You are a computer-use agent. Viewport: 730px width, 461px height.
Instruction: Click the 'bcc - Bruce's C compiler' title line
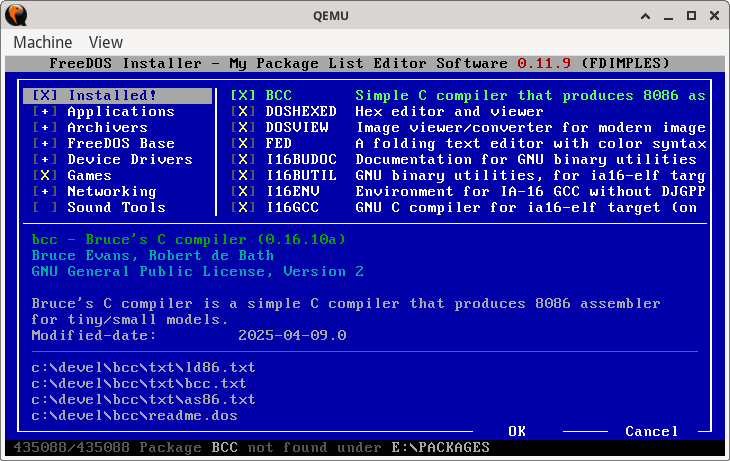tap(189, 239)
